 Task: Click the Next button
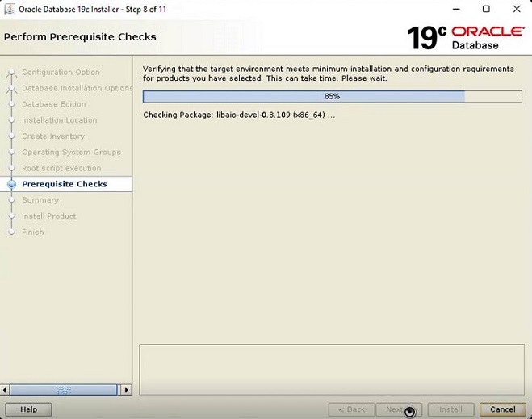click(x=399, y=409)
